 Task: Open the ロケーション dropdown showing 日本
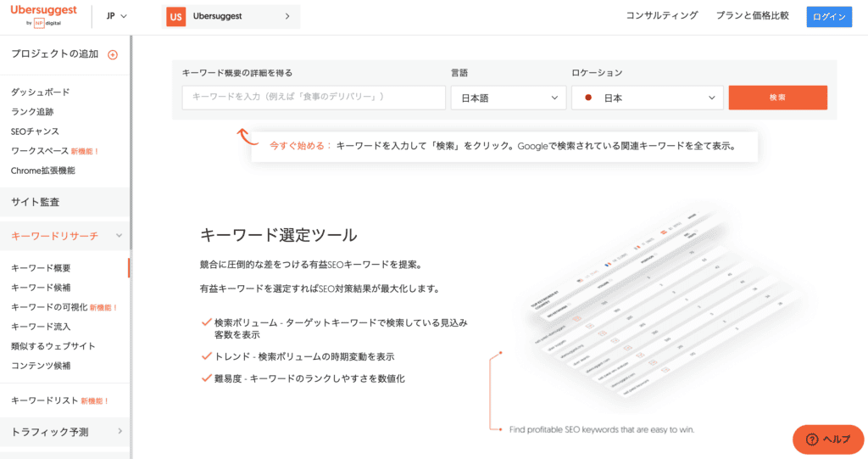click(x=647, y=98)
